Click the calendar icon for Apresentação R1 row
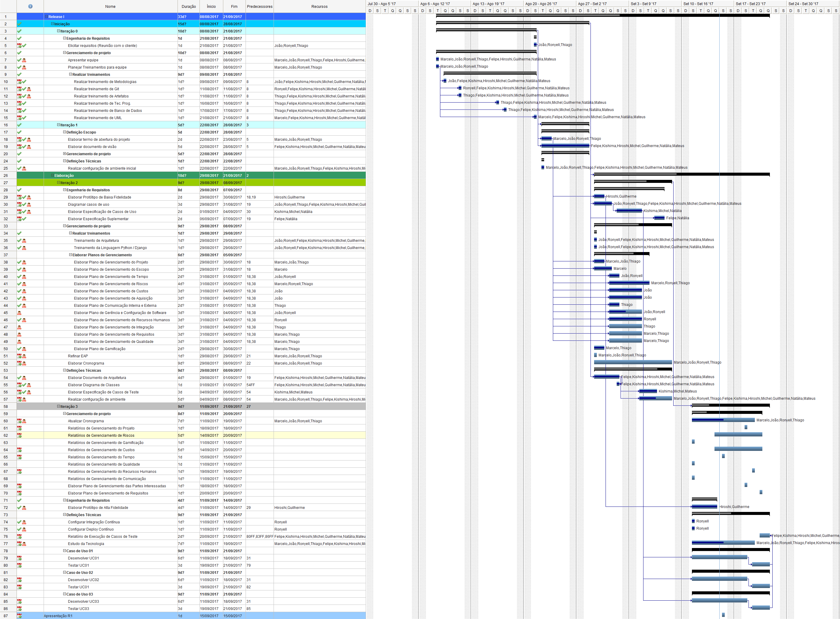Viewport: 840px width, 619px height. [19, 616]
